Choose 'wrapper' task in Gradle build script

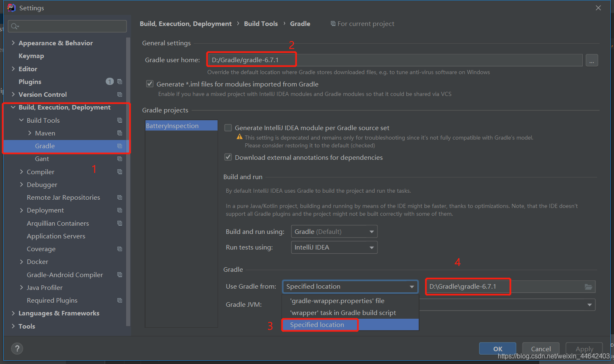350,313
